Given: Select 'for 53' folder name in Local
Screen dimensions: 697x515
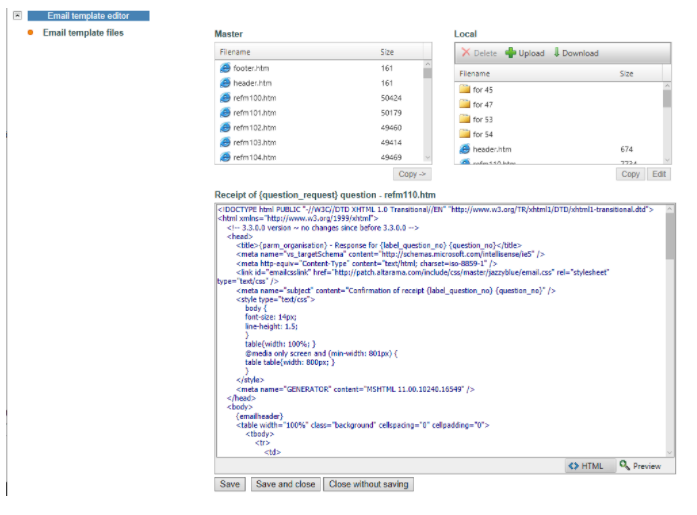Looking at the screenshot, I should coord(483,120).
